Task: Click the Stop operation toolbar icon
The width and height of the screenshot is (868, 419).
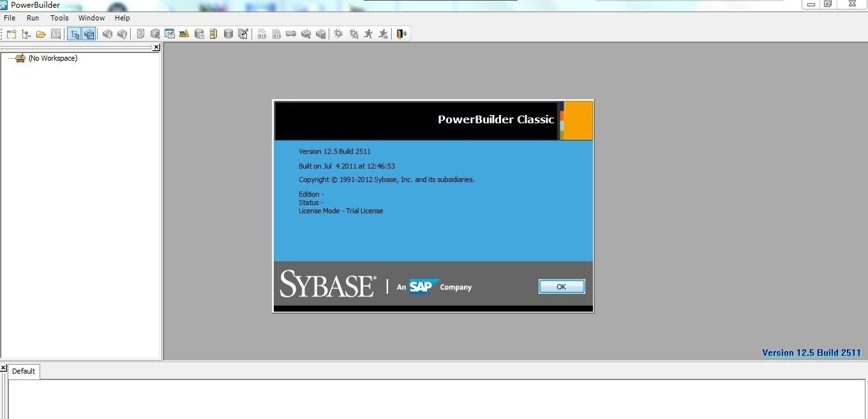Action: point(320,34)
